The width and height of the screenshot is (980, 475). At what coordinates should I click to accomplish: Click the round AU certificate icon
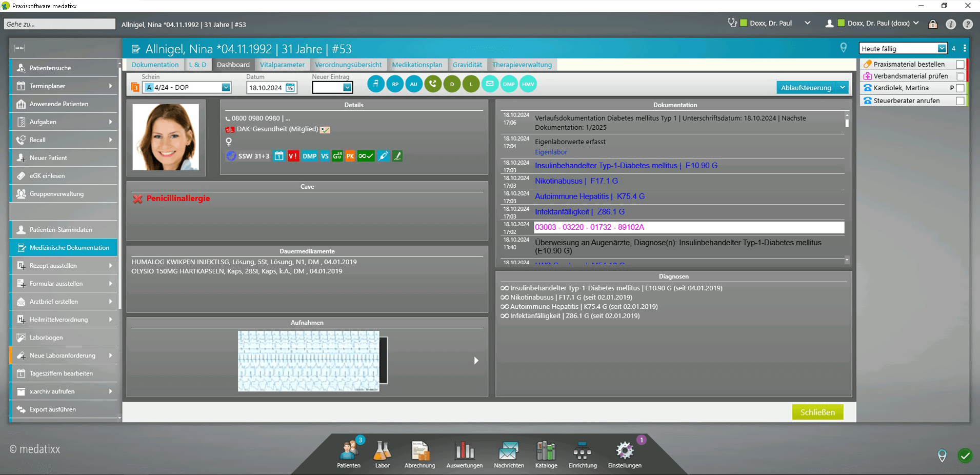click(x=414, y=84)
